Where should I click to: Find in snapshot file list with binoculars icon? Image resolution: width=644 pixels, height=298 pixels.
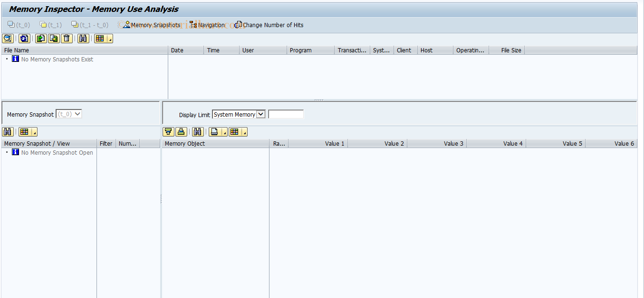[83, 39]
